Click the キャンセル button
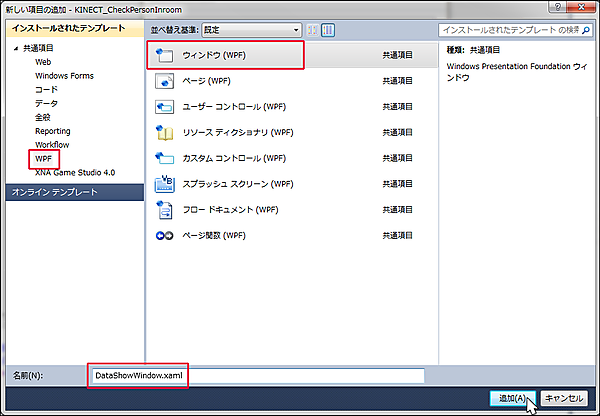Viewport: 600px width, 416px height. click(564, 398)
